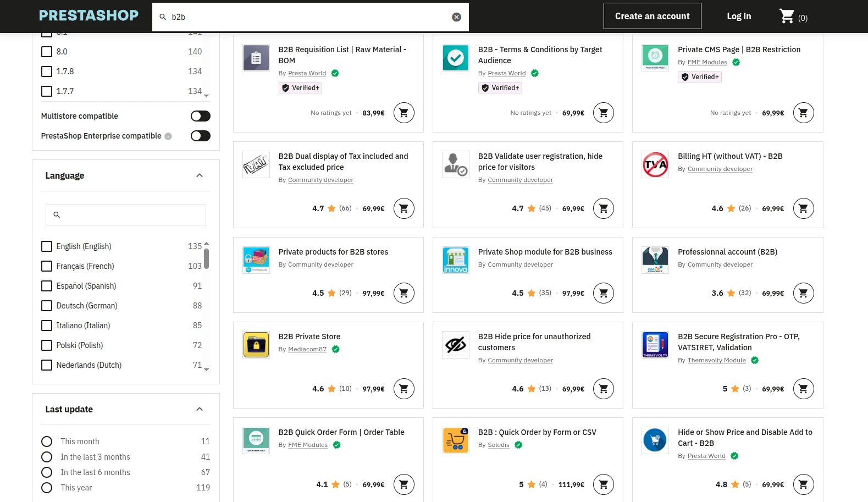The image size is (868, 502).
Task: Open B2B Private Store thumbnail
Action: [x=256, y=345]
